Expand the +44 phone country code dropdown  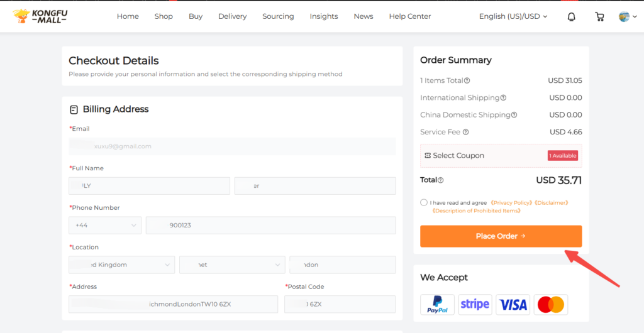coord(105,226)
